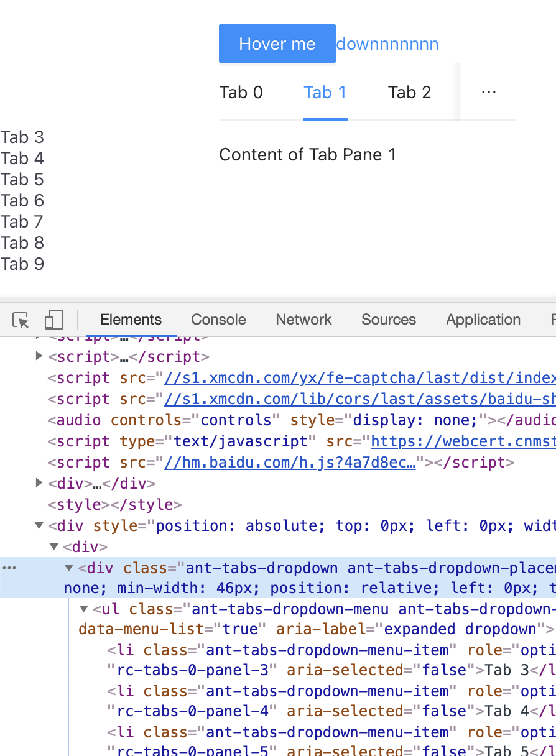Screen dimensions: 556x756
Task: Expand the collapsed script node
Action: (39, 356)
